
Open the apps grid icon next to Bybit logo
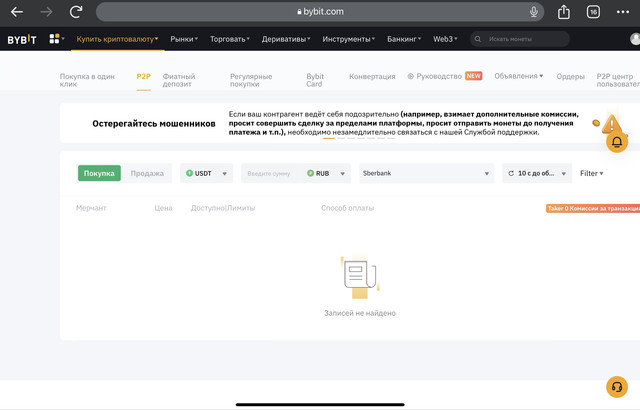(x=54, y=39)
